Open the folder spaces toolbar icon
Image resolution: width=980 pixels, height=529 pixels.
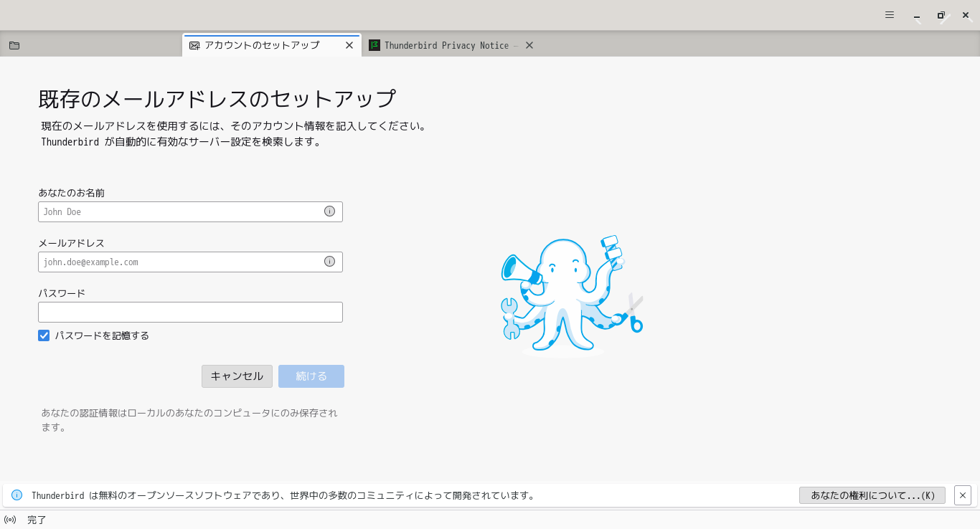point(14,45)
